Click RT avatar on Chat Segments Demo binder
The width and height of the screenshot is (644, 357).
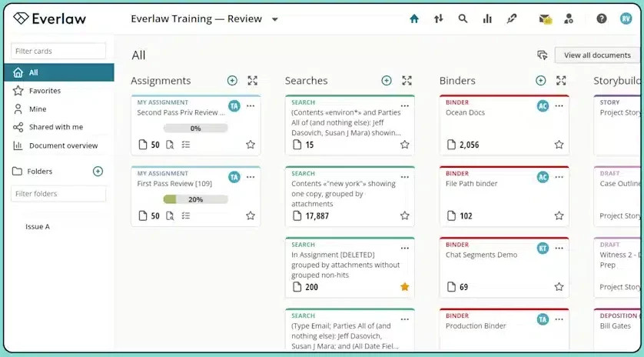543,249
